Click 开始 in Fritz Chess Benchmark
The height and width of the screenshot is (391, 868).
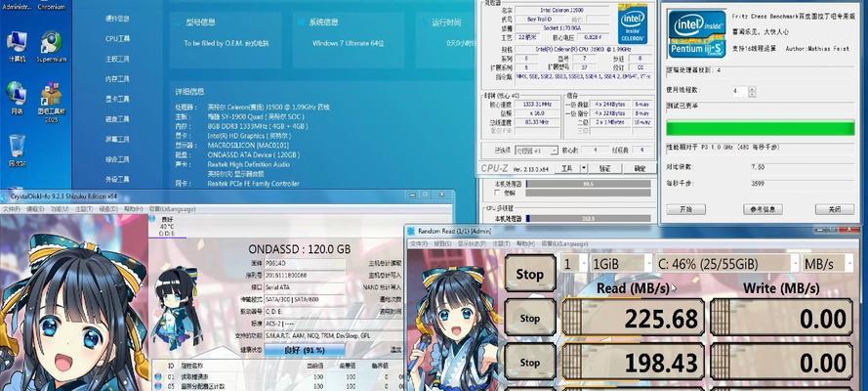coord(685,209)
